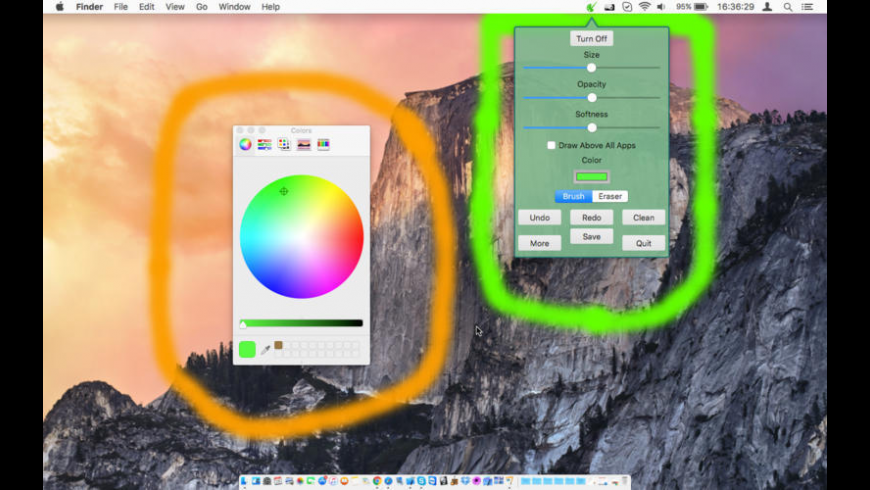Click the Save button
Image resolution: width=870 pixels, height=490 pixels.
click(x=591, y=236)
